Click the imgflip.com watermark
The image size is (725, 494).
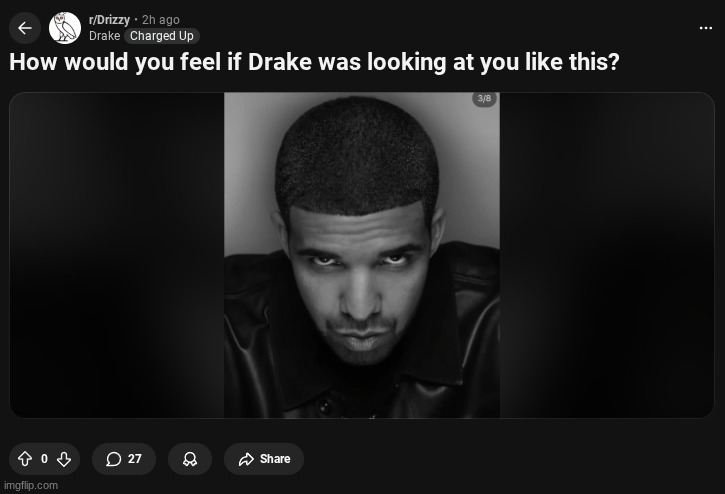[x=31, y=485]
